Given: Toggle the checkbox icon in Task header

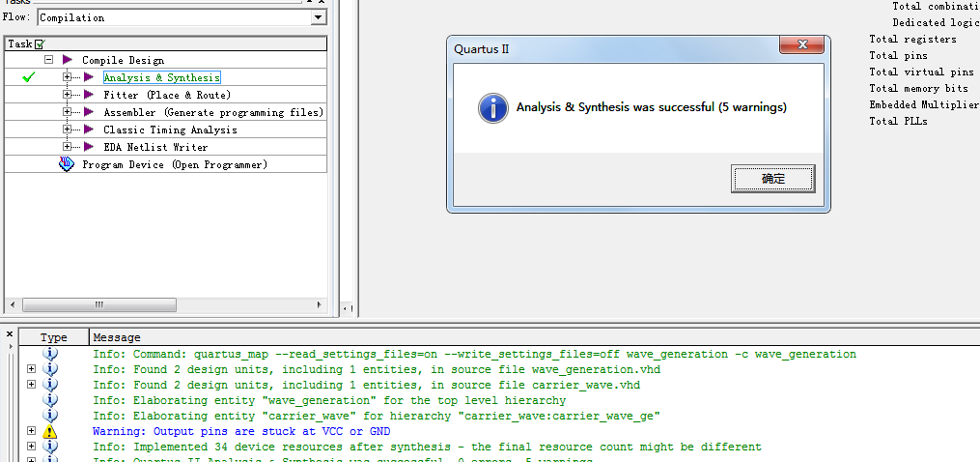Looking at the screenshot, I should (x=40, y=44).
